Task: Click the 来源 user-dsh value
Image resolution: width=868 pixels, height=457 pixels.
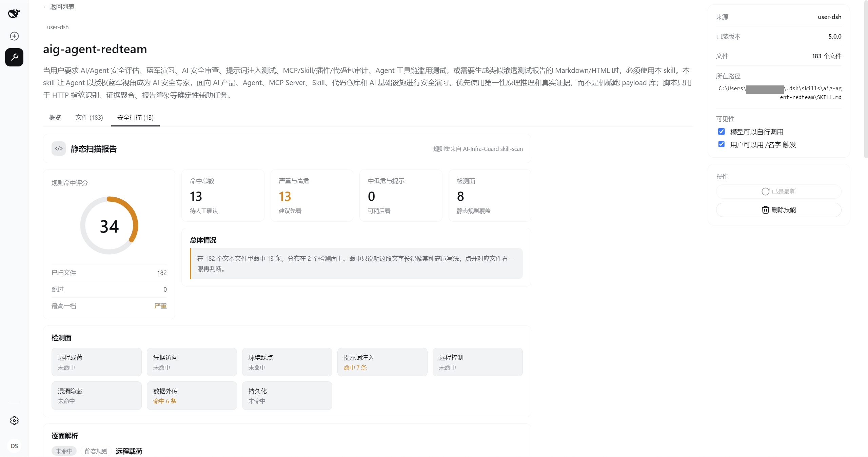Action: 829,17
